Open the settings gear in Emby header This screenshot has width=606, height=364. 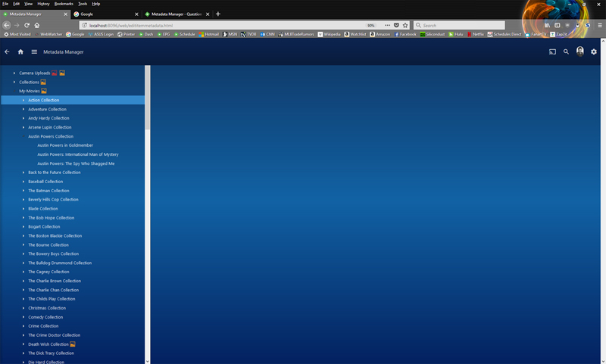(x=594, y=51)
